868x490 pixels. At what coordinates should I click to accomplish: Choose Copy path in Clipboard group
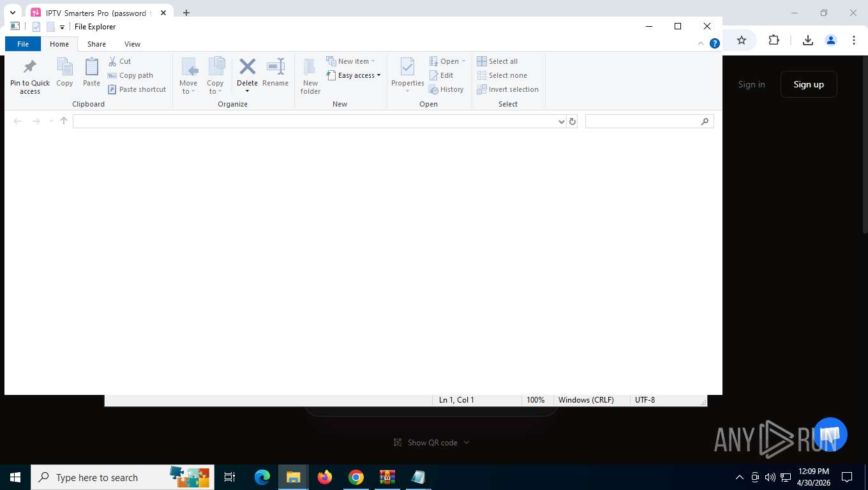tap(130, 75)
